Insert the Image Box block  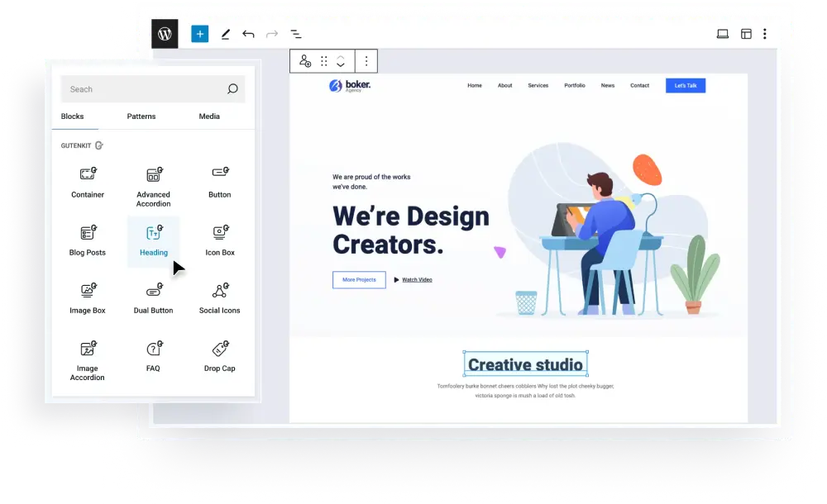[x=88, y=299]
